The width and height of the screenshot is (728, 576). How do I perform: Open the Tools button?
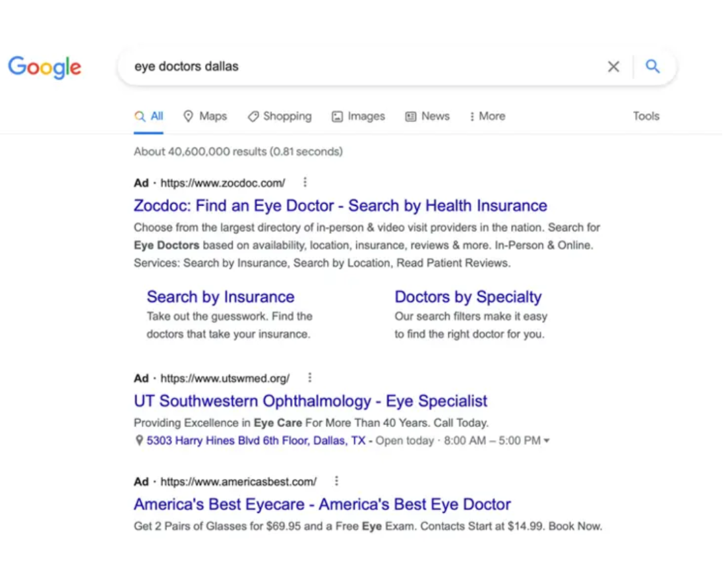[x=646, y=116]
